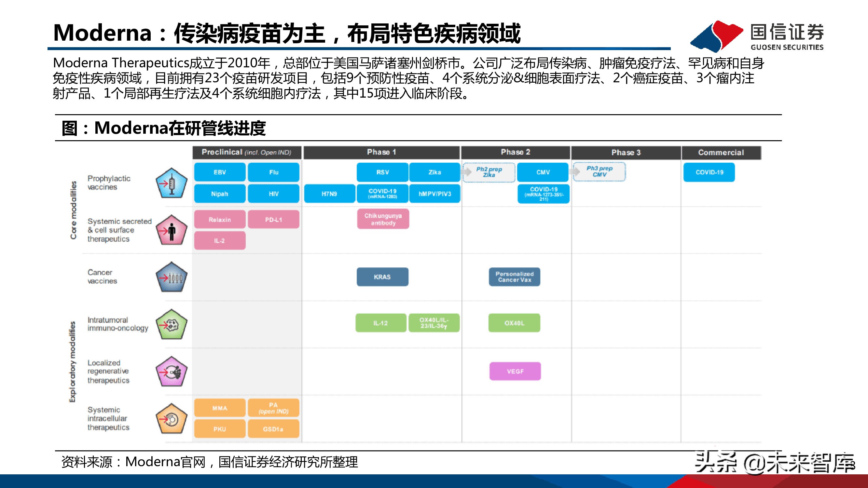The image size is (868, 488).
Task: Click the Intratumoral immuno-oncology pentagon icon
Action: [x=172, y=324]
